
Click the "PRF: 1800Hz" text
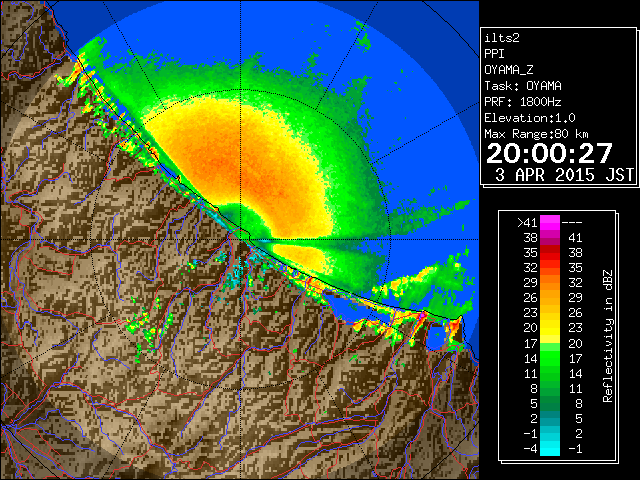pyautogui.click(x=523, y=102)
